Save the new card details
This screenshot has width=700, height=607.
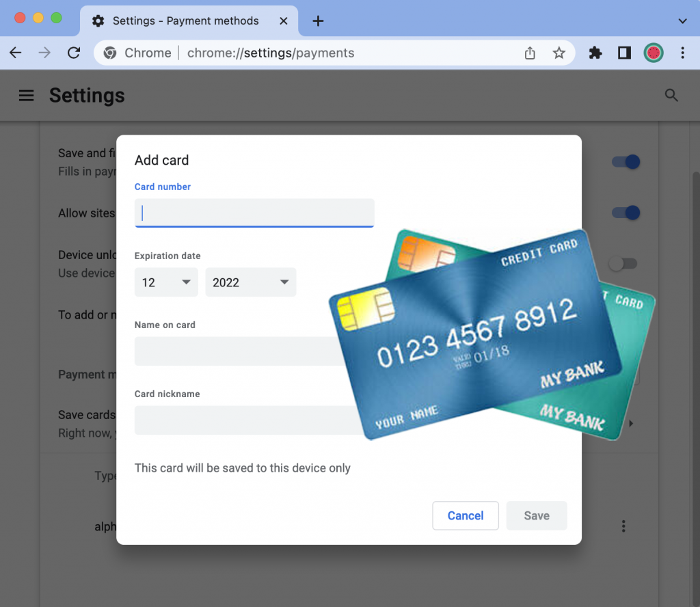(x=537, y=515)
